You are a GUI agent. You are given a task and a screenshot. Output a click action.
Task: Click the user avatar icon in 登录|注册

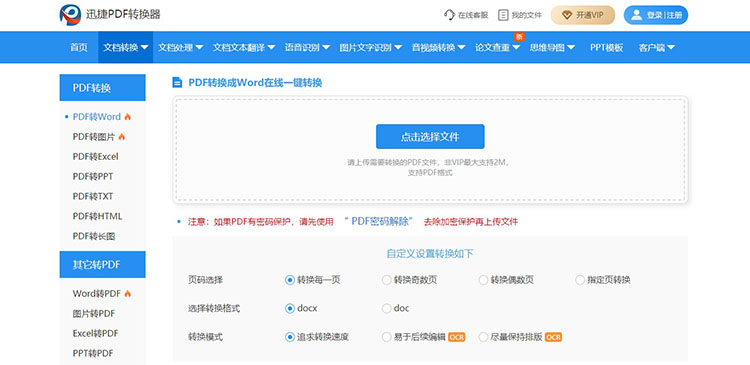636,15
